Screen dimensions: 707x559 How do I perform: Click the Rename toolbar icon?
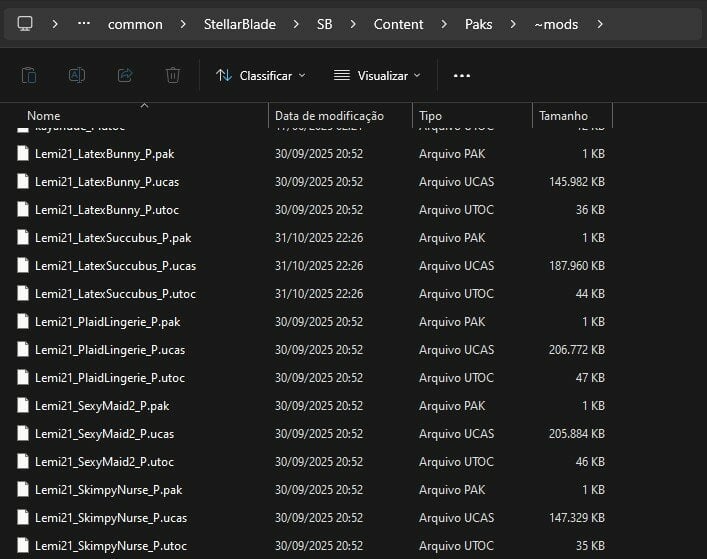tap(77, 75)
